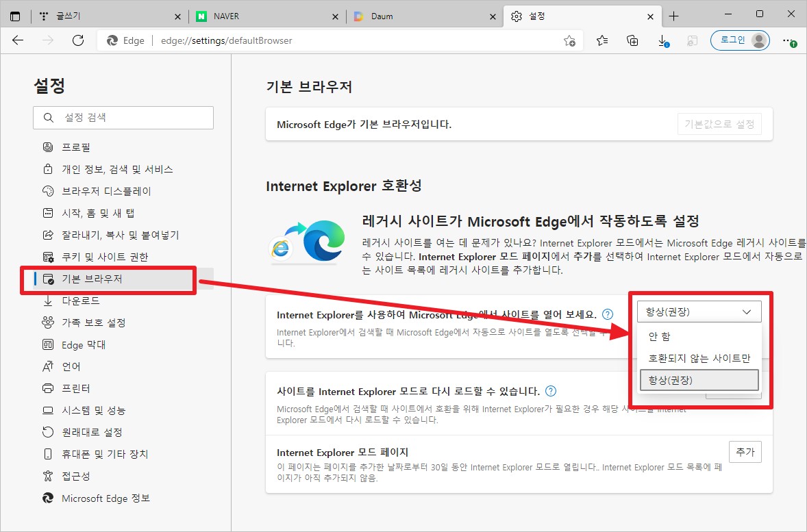
Task: Click the language icon beside 언어
Action: 48,366
